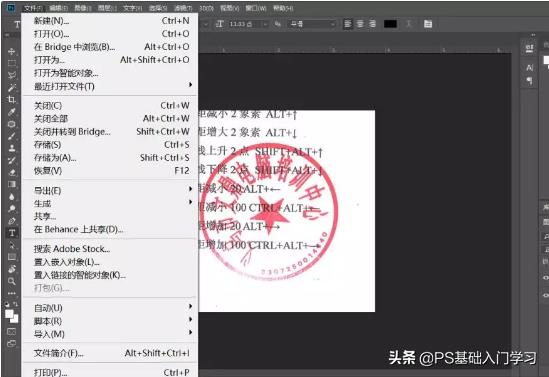Click the right align text icon
The width and height of the screenshot is (549, 377).
373,24
